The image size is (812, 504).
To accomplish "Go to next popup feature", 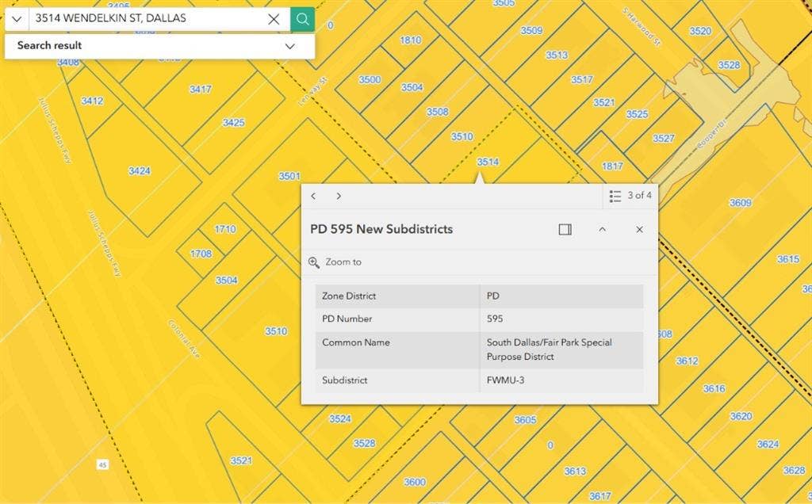I will [339, 196].
